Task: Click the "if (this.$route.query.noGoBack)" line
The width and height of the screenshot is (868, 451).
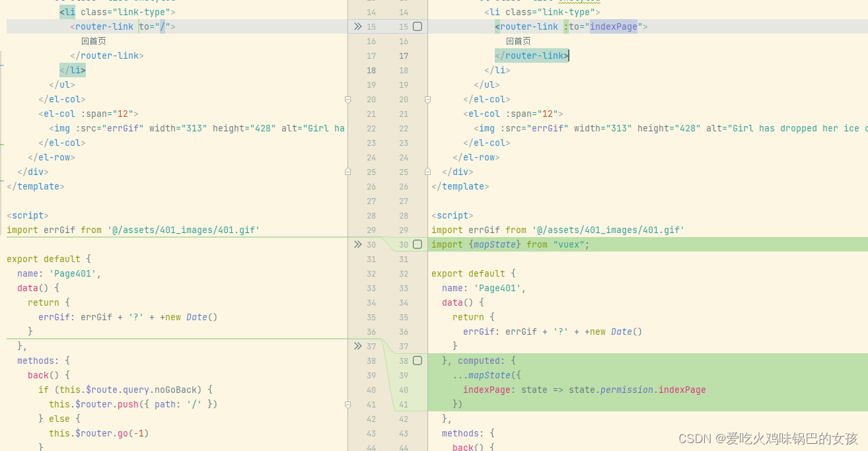Action: [126, 390]
